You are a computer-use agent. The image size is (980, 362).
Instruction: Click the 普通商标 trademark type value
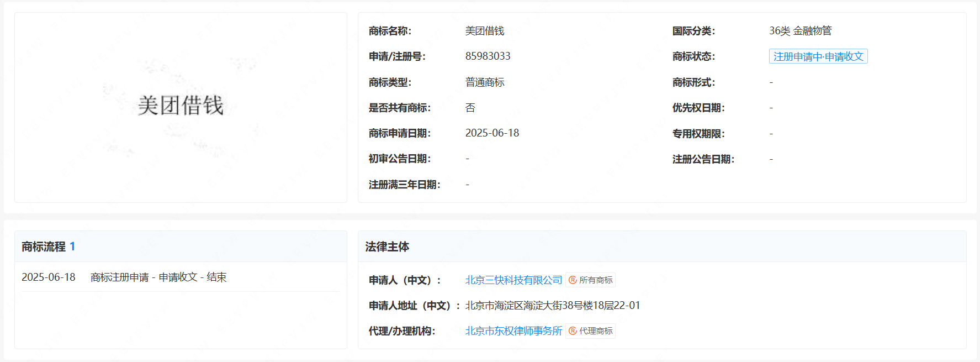point(485,82)
